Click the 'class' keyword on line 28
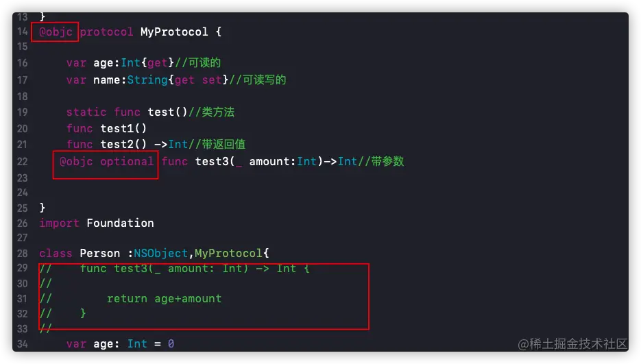This screenshot has height=364, width=641. tap(56, 254)
